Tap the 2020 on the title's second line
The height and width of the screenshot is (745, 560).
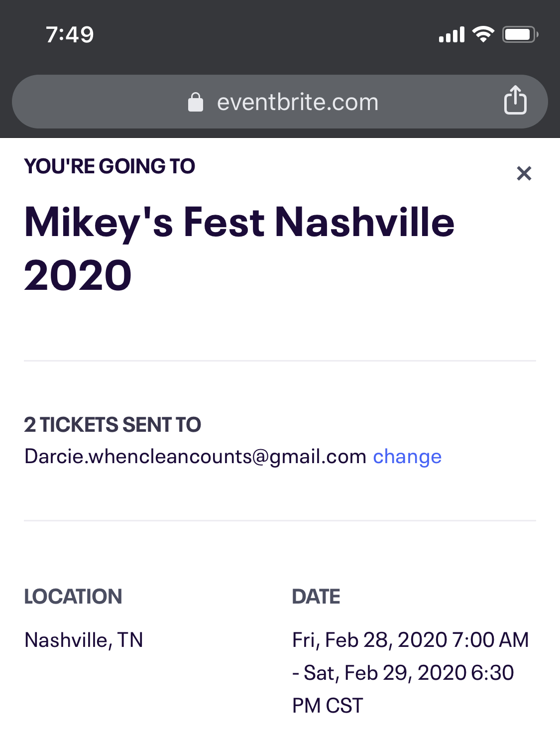click(x=78, y=275)
